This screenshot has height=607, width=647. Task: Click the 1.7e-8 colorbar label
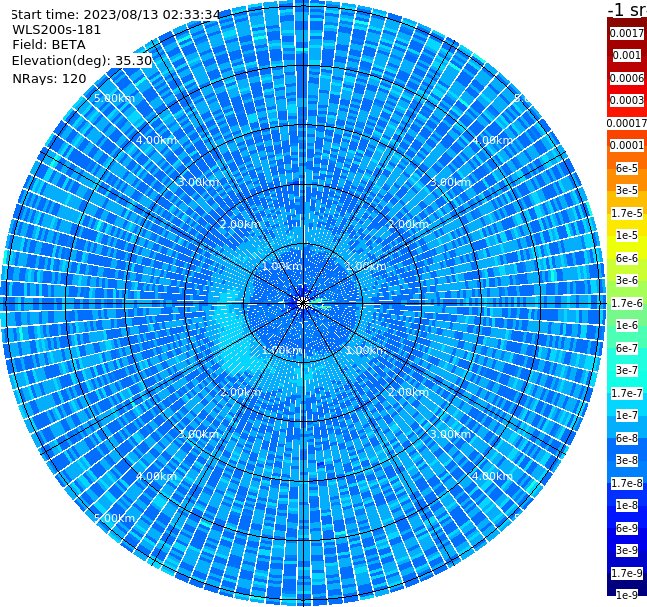coord(627,483)
